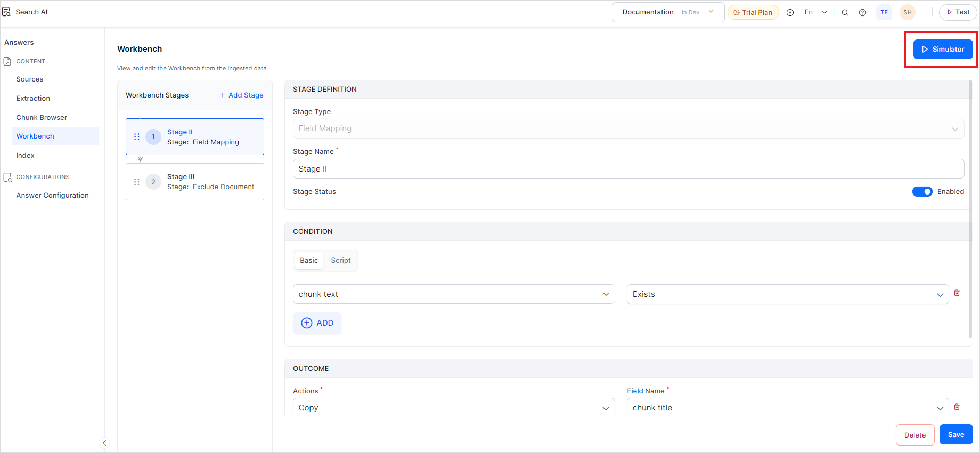Screen dimensions: 980x453
Task: Delete the chunk text condition row
Action: (x=957, y=293)
